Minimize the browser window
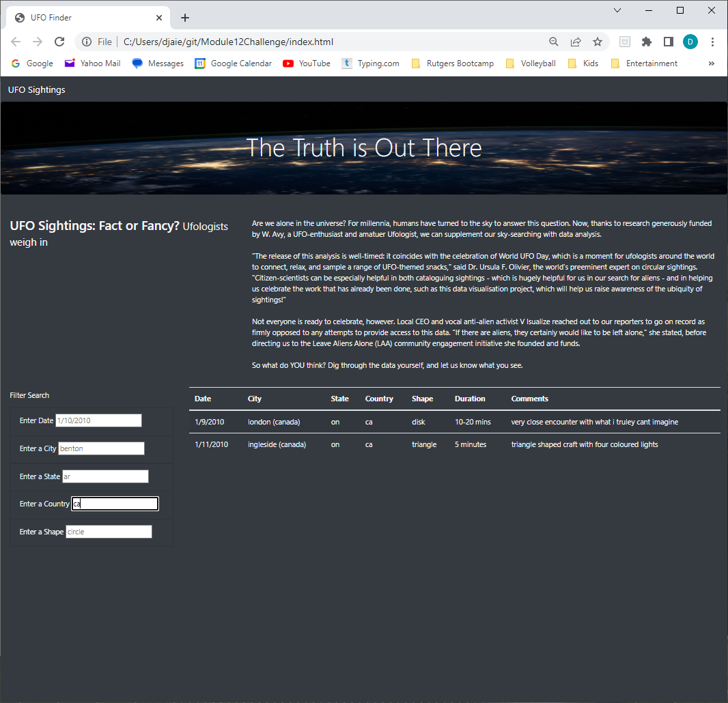This screenshot has width=728, height=703. 649,10
